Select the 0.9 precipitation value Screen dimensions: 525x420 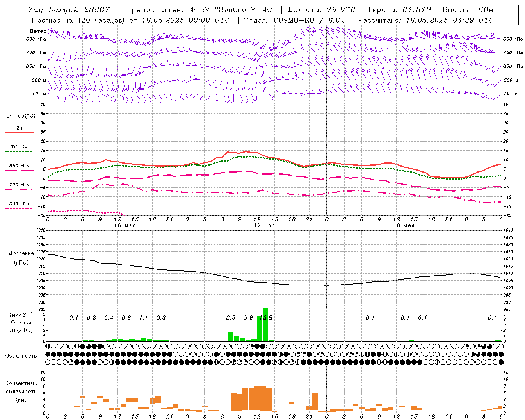248,317
